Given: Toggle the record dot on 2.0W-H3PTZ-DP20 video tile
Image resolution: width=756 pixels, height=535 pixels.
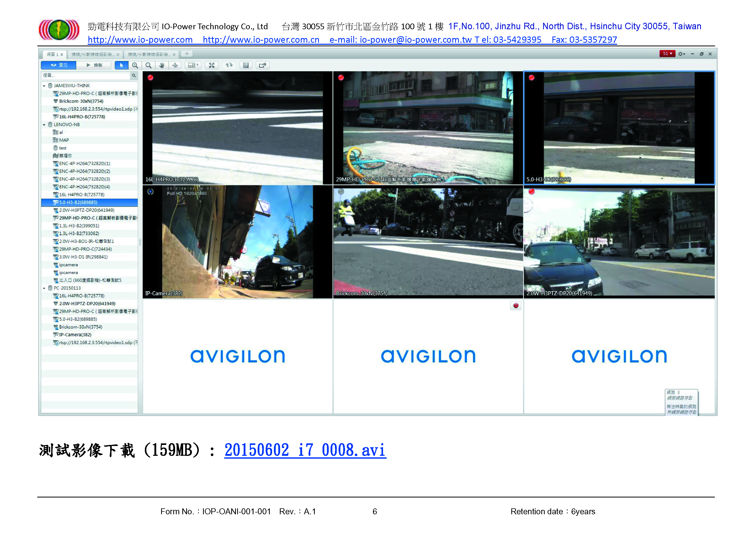Looking at the screenshot, I should (x=532, y=191).
